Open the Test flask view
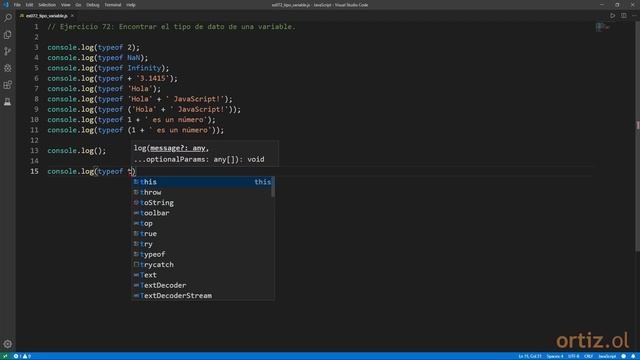The width and height of the screenshot is (640, 360). [8, 102]
